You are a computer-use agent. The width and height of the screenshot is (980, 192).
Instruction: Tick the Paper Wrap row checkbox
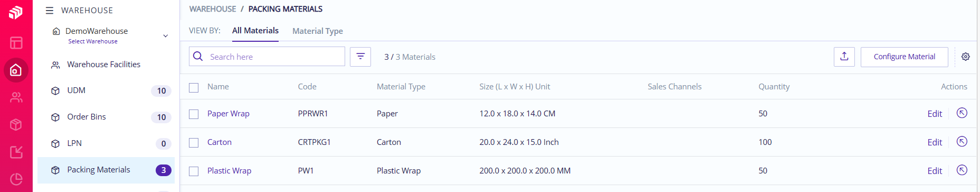click(x=194, y=114)
